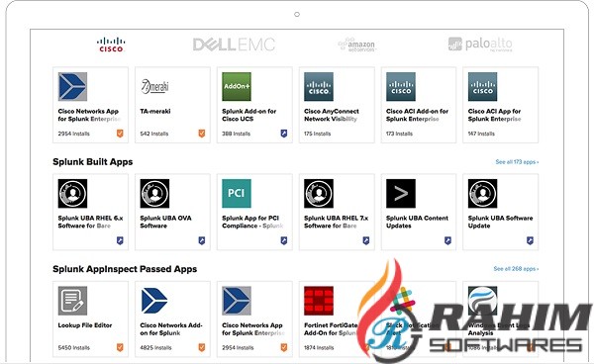Open the teal PCI app icon
The height and width of the screenshot is (364, 594).
coord(237,194)
